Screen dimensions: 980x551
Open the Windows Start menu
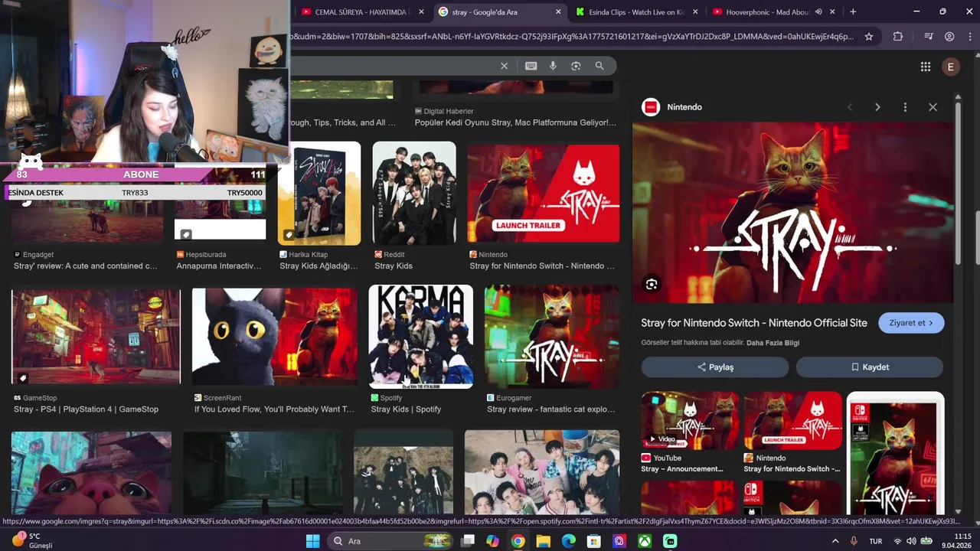[312, 541]
